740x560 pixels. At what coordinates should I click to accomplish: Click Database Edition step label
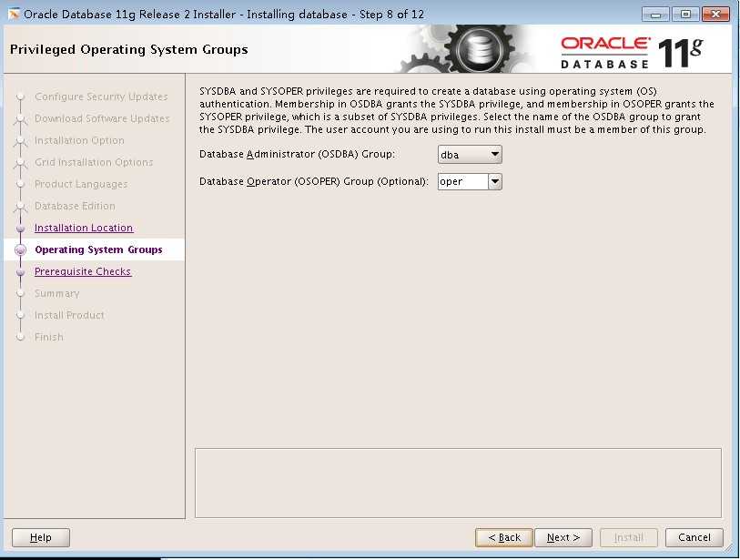tap(75, 206)
